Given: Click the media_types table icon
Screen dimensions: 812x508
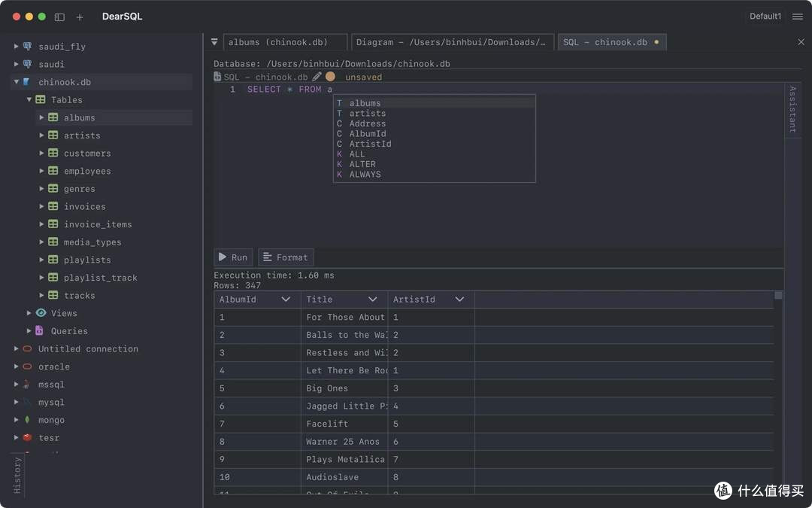Looking at the screenshot, I should click(x=53, y=242).
